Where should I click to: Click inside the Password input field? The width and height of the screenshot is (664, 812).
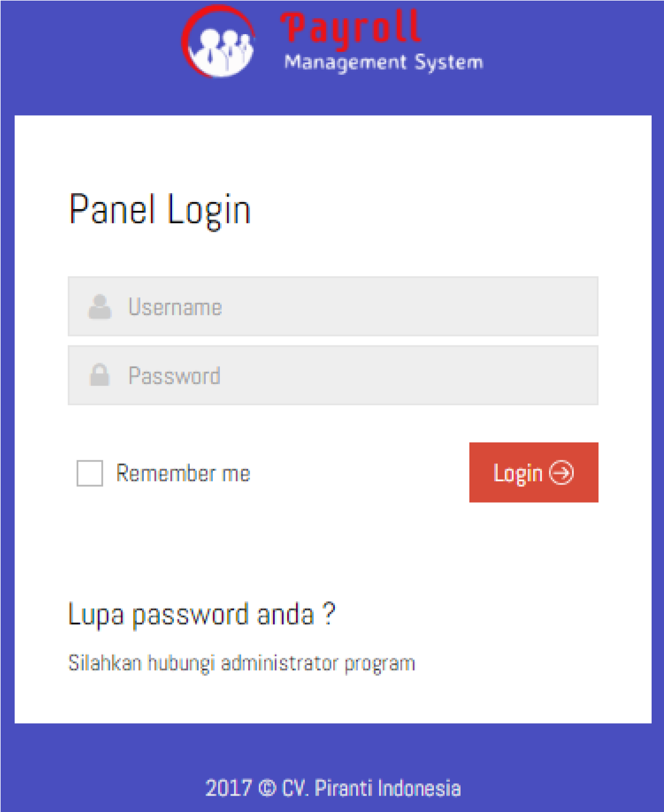333,375
